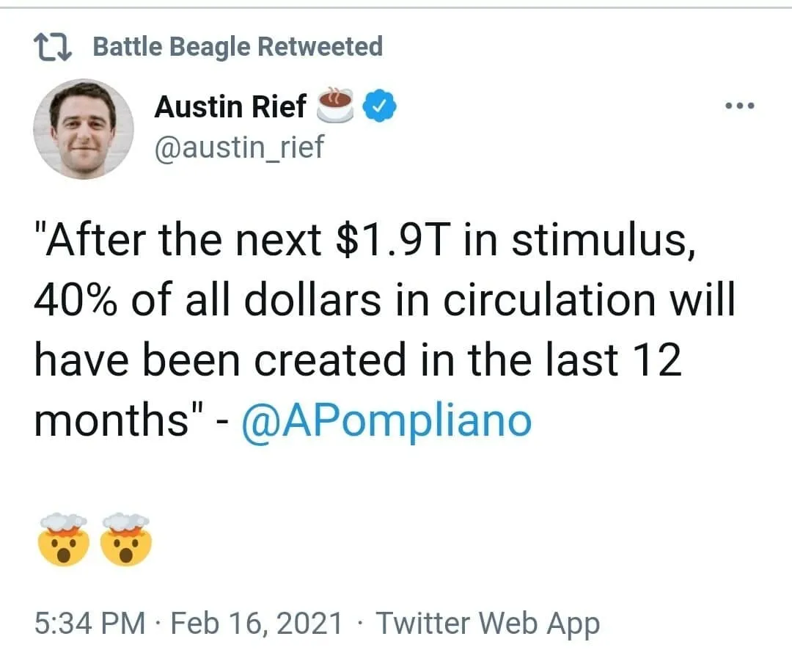The height and width of the screenshot is (672, 792).
Task: Click the Battle Beagle Retweeted label
Action: [x=238, y=47]
